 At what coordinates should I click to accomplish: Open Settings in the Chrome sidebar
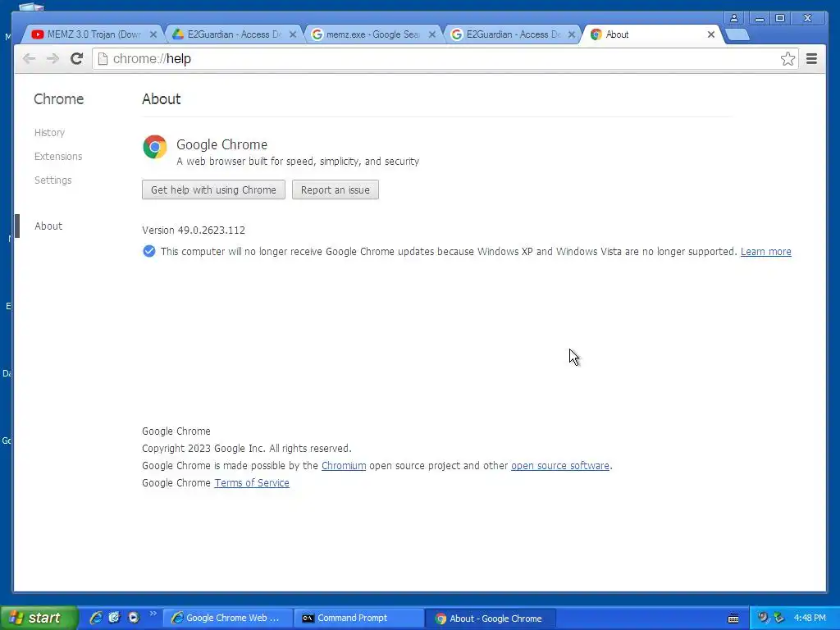pyautogui.click(x=53, y=180)
